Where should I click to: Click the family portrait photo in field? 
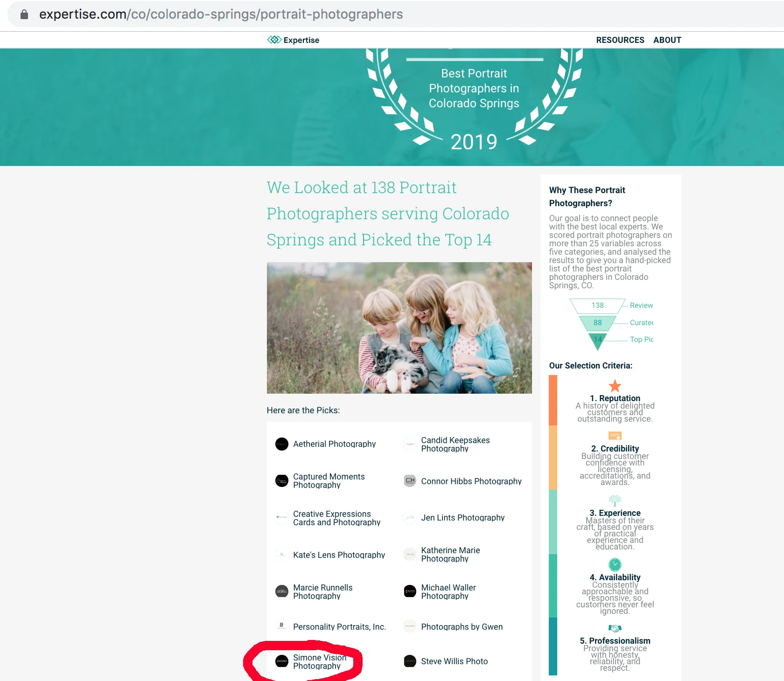399,328
